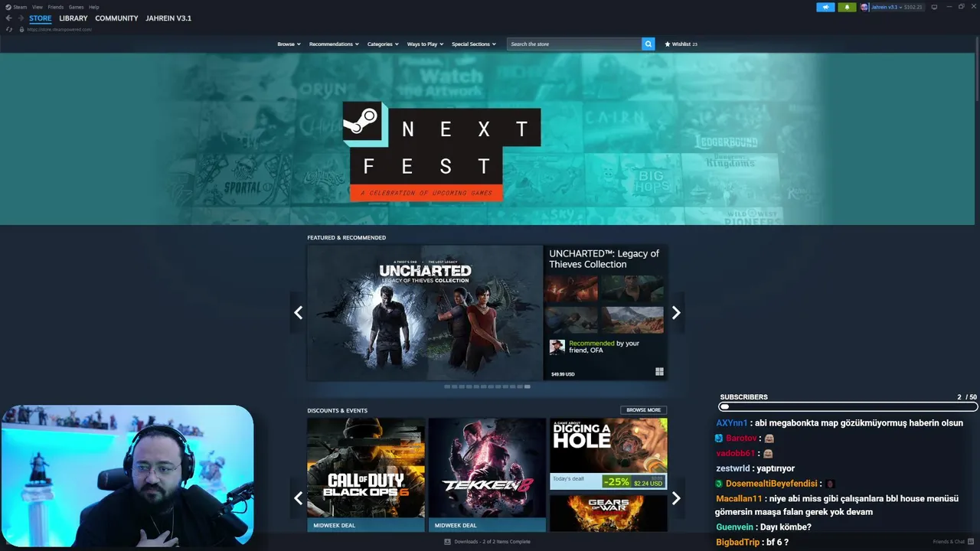980x551 pixels.
Task: Click the Downloads icon in bottom bar
Action: [447, 542]
